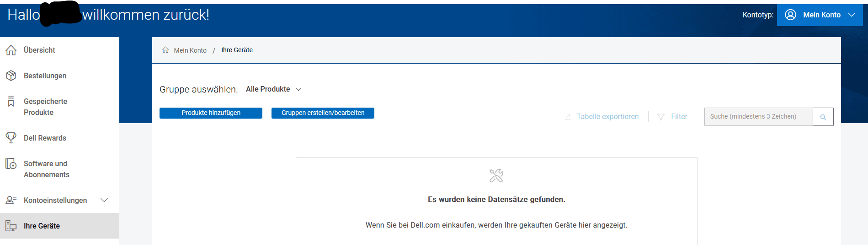Click the user avatar icon in Mein Konto
Viewport: 868px width, 245px height.
click(x=790, y=15)
